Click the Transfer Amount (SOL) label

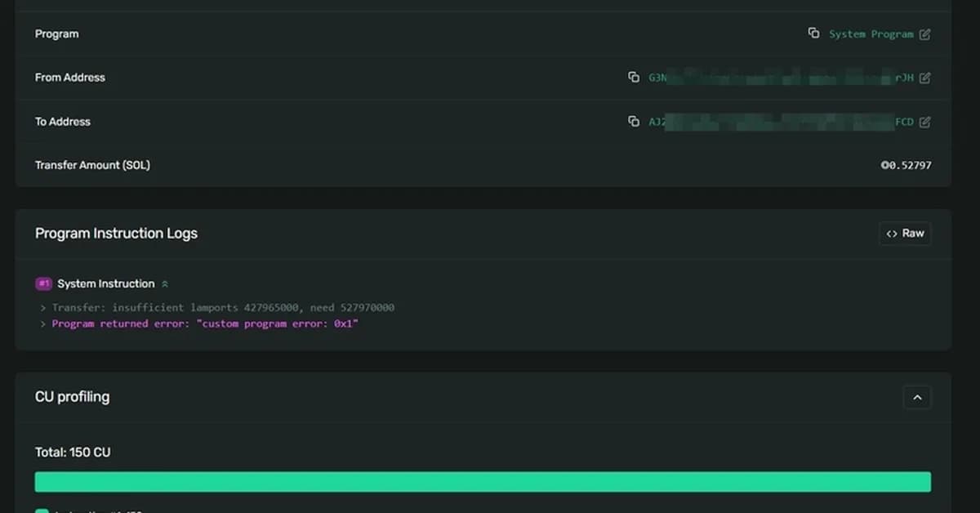(92, 165)
